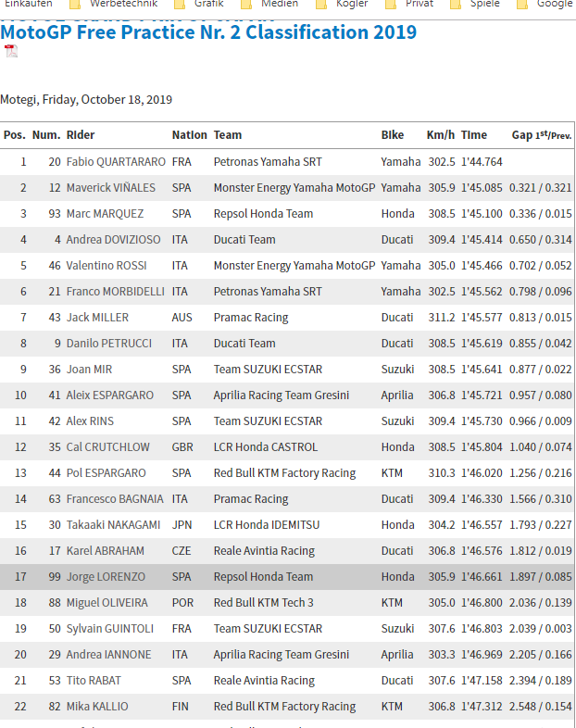Click the lap time 1'46.661 in Lorenzo's row

point(482,577)
